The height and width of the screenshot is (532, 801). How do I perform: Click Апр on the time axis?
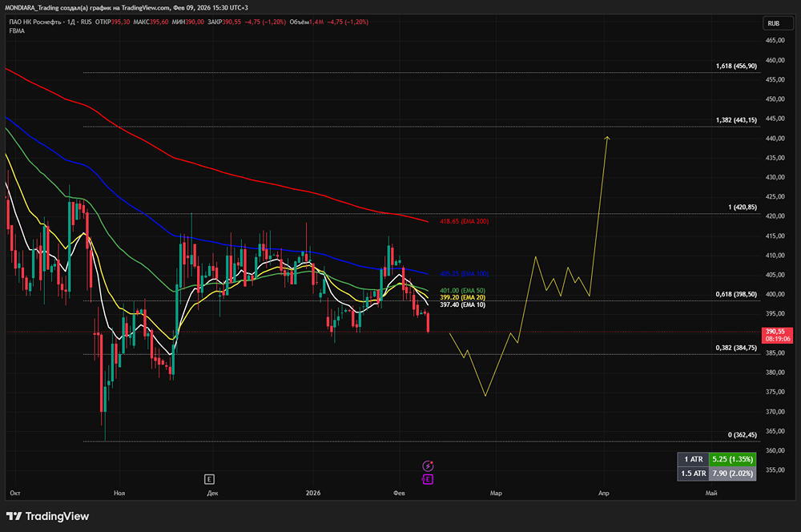603,494
